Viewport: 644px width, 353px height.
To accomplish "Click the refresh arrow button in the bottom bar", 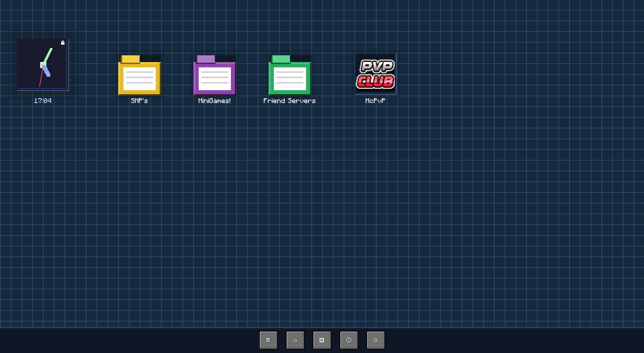I will coord(295,340).
